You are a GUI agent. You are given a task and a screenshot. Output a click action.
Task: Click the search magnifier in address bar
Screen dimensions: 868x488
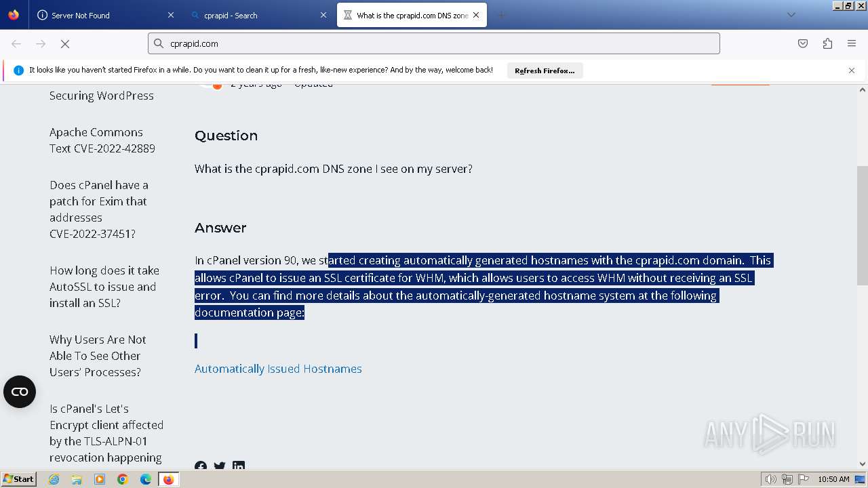click(x=159, y=43)
